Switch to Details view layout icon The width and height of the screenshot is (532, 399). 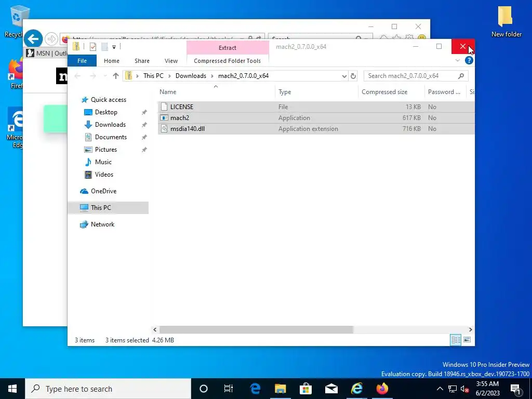click(x=456, y=340)
